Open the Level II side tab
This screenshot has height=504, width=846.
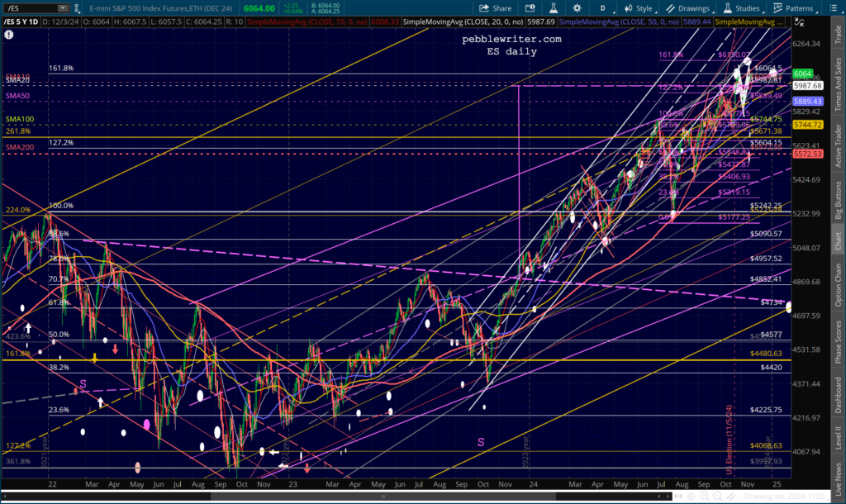839,438
